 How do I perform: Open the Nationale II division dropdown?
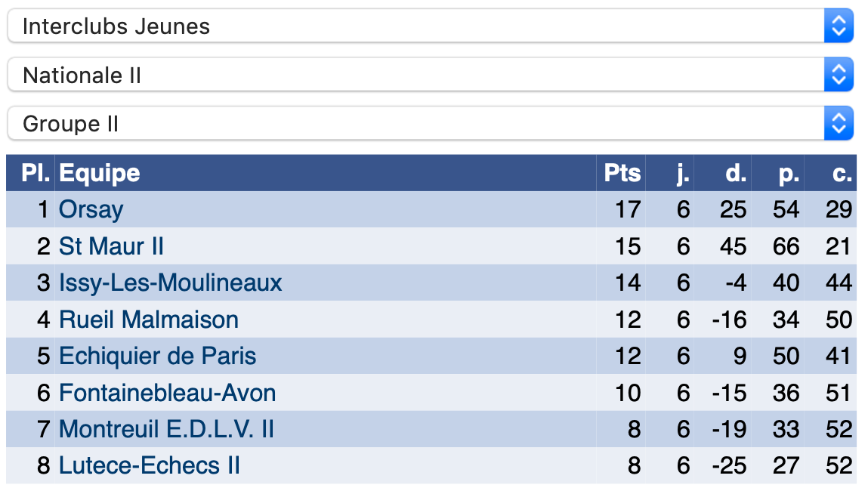(430, 75)
